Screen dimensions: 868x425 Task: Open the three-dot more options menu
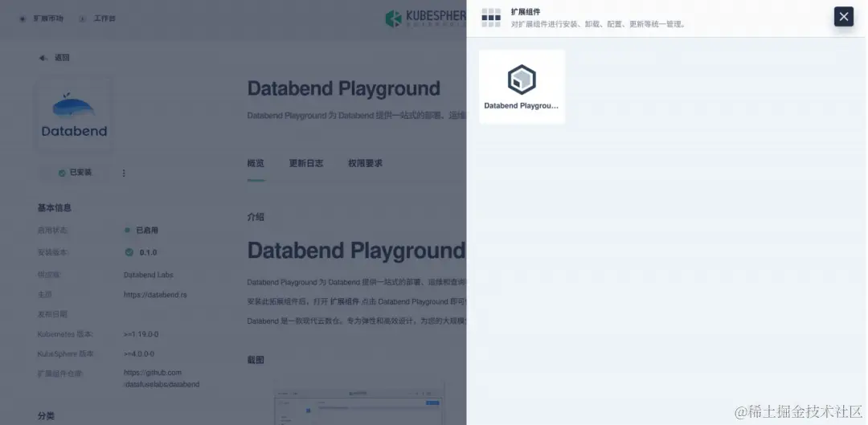pyautogui.click(x=124, y=173)
